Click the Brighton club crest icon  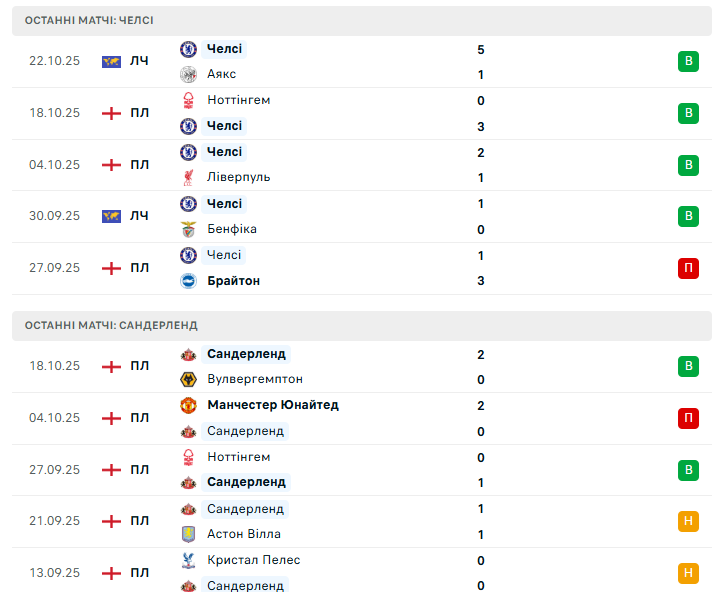188,281
